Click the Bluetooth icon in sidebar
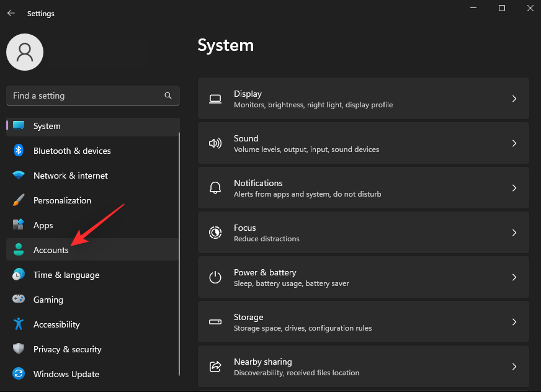 tap(19, 151)
